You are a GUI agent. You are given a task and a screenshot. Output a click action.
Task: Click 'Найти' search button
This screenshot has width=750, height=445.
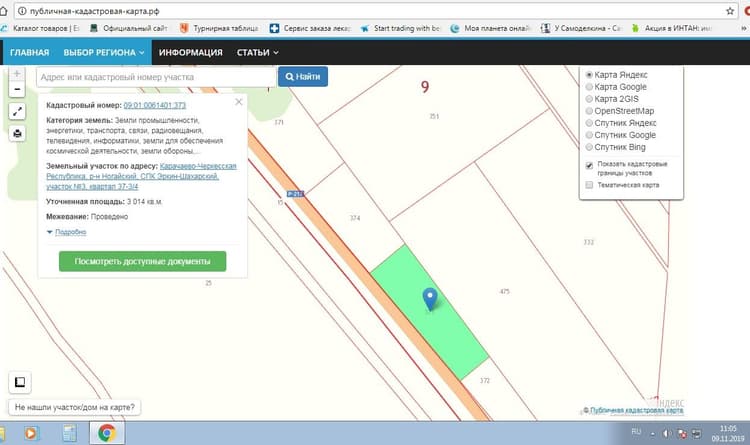(x=303, y=77)
